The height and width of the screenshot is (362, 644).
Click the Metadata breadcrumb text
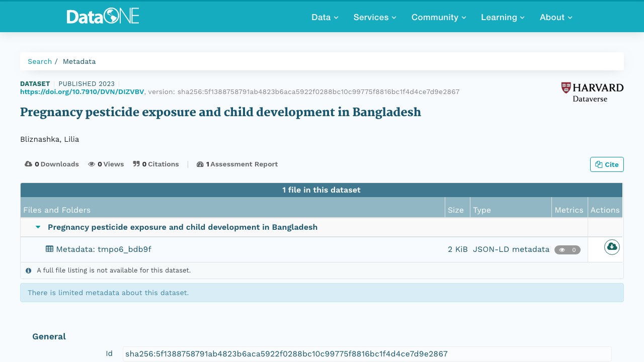click(x=79, y=61)
